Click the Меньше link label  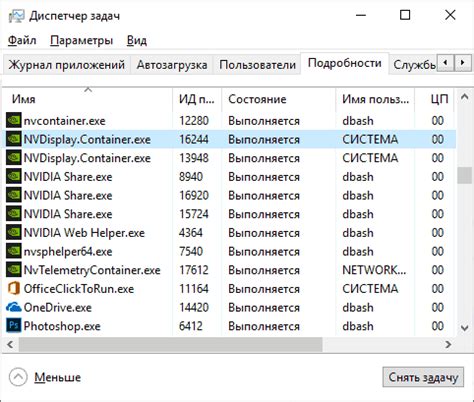tap(57, 377)
